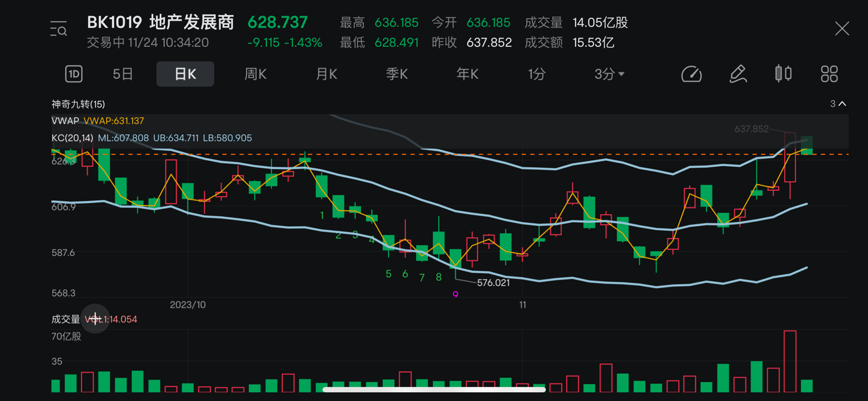This screenshot has width=868, height=401.
Task: Open candlestick chart style settings
Action: pyautogui.click(x=783, y=73)
